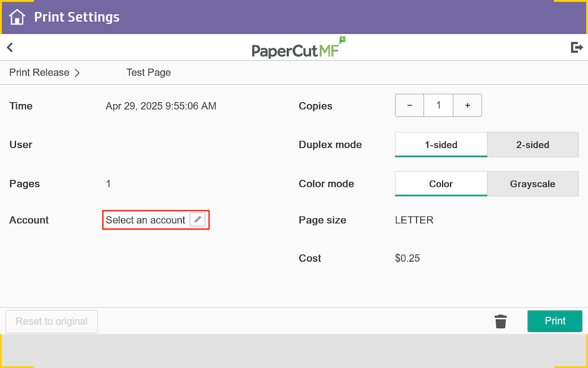Click the job time Apr 29, 2025 9:55:06 AM
The height and width of the screenshot is (368, 588).
point(161,106)
